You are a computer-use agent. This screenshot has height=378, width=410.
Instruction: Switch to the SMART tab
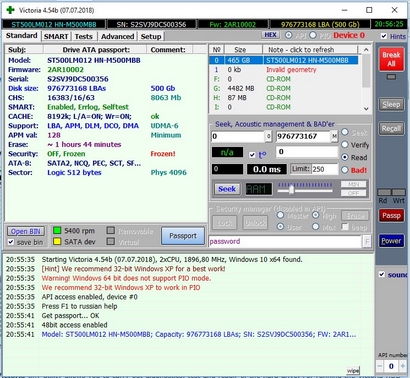[56, 36]
